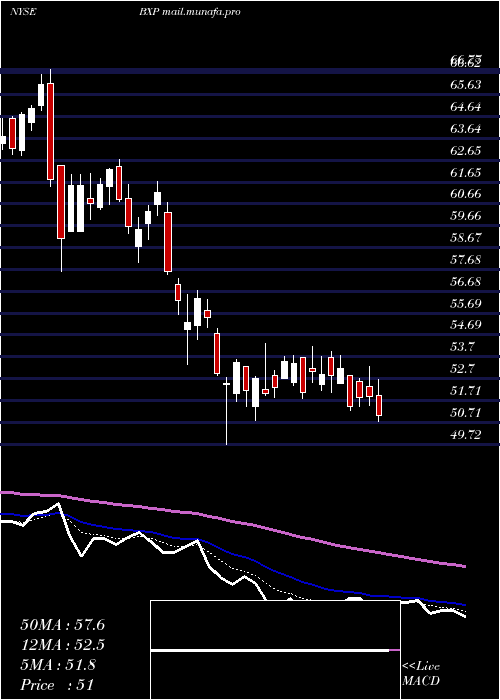Select the 59.66 price axis label
Viewport: 500px width, 700px height.
466,216
